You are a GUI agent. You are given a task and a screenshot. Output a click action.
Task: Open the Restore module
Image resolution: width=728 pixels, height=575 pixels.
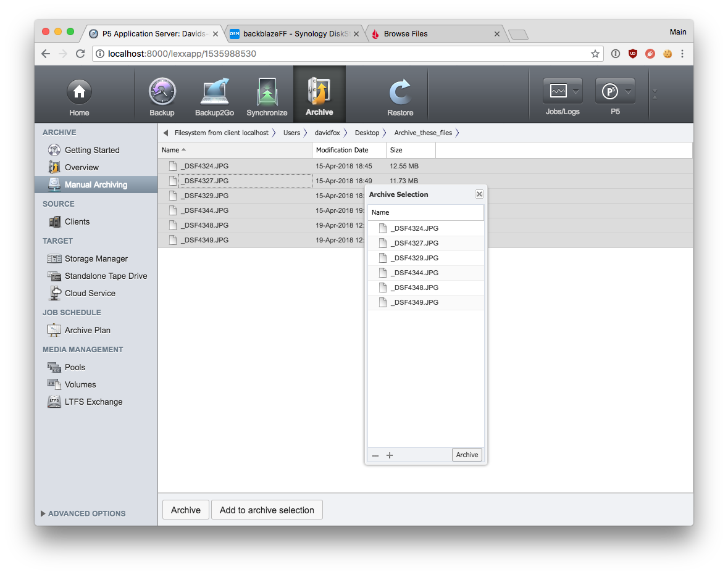click(400, 97)
